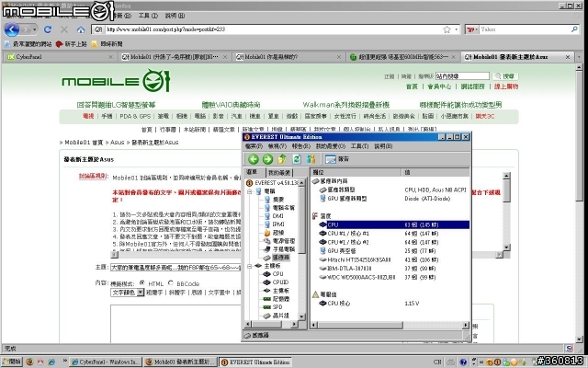Open the 文字顏色 text color dropdown
This screenshot has height=368, width=588.
128,293
